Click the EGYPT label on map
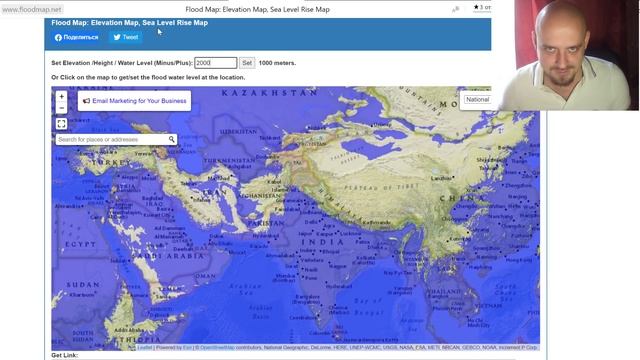The height and width of the screenshot is (360, 640). pos(80,244)
